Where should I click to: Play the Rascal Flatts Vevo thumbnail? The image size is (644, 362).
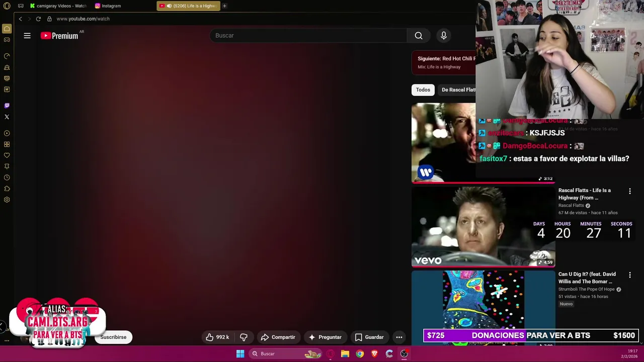pyautogui.click(x=483, y=227)
